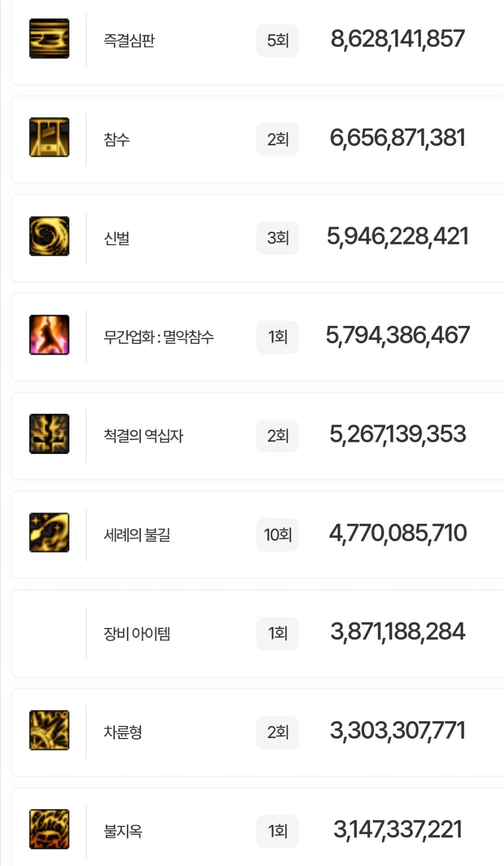Select the 세례의 불길 skill icon
The image size is (504, 866).
49,533
